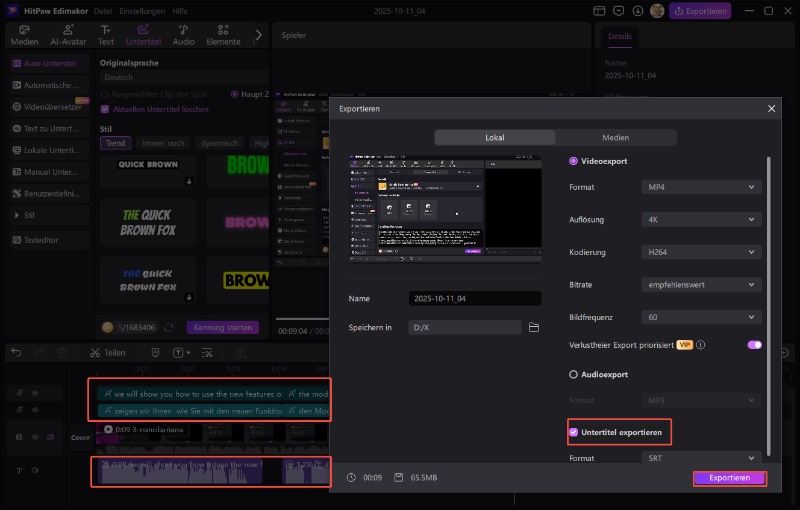Image resolution: width=800 pixels, height=510 pixels.
Task: Open the Auflösung 4K dropdown
Action: point(700,219)
